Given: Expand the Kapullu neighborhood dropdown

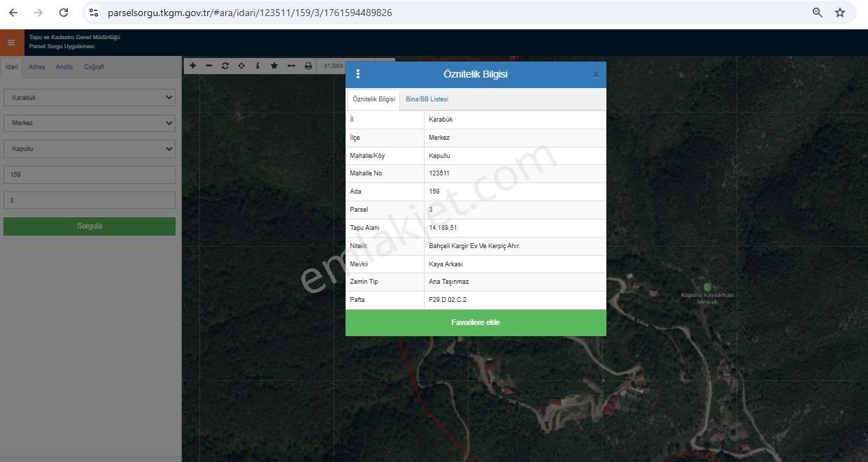Looking at the screenshot, I should tap(90, 149).
